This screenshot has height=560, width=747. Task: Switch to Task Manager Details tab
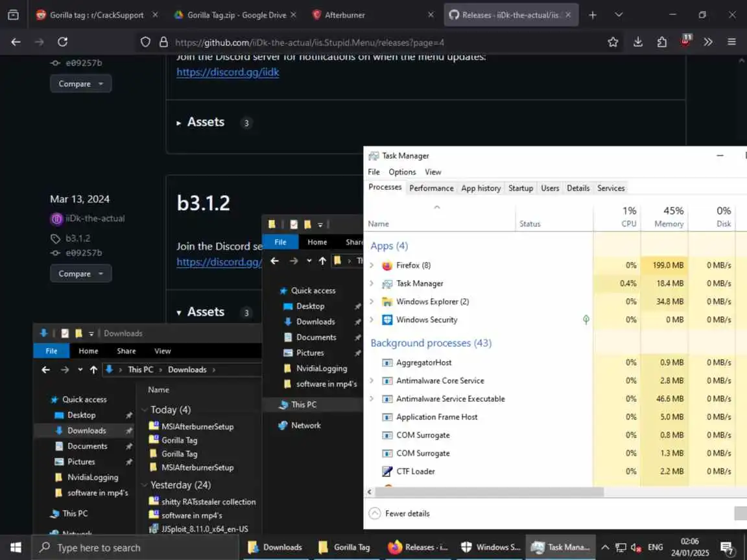click(x=578, y=188)
